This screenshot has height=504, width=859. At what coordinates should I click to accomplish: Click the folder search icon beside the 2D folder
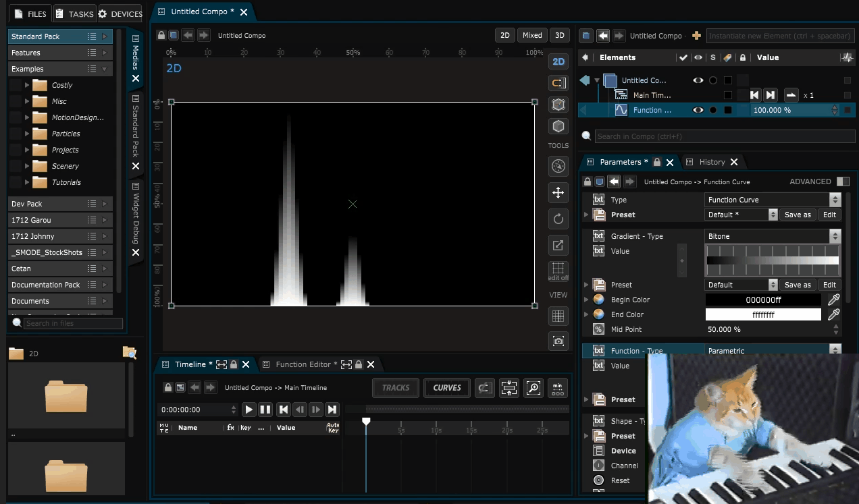130,352
